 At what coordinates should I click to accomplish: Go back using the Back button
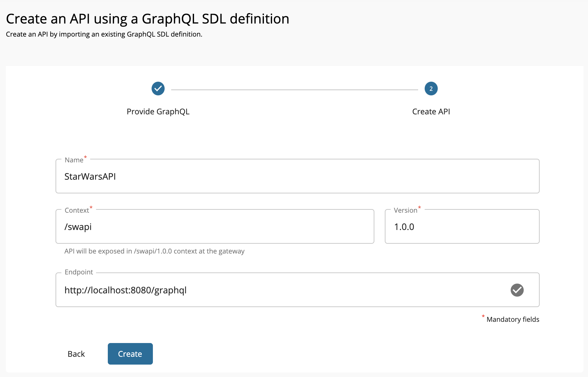coord(76,354)
